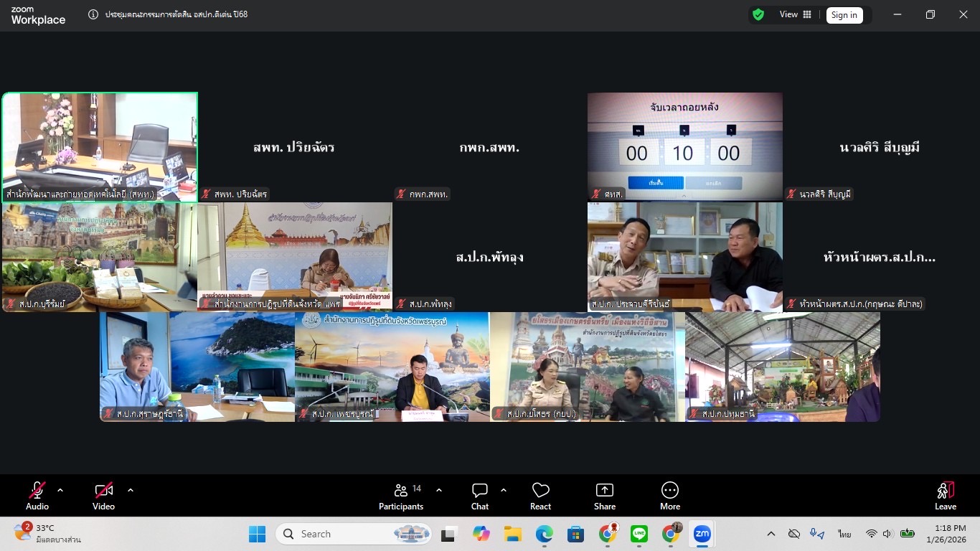Click the green encryption shield icon

click(758, 14)
